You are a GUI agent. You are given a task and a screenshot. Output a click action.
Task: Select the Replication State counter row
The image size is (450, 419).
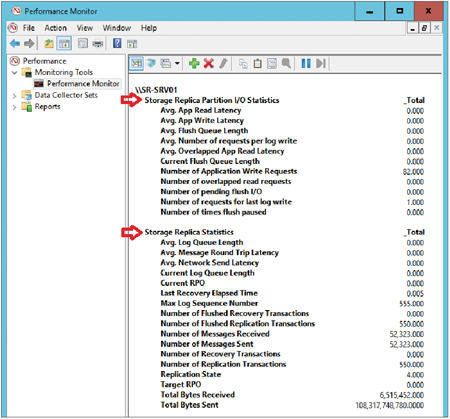coord(292,375)
